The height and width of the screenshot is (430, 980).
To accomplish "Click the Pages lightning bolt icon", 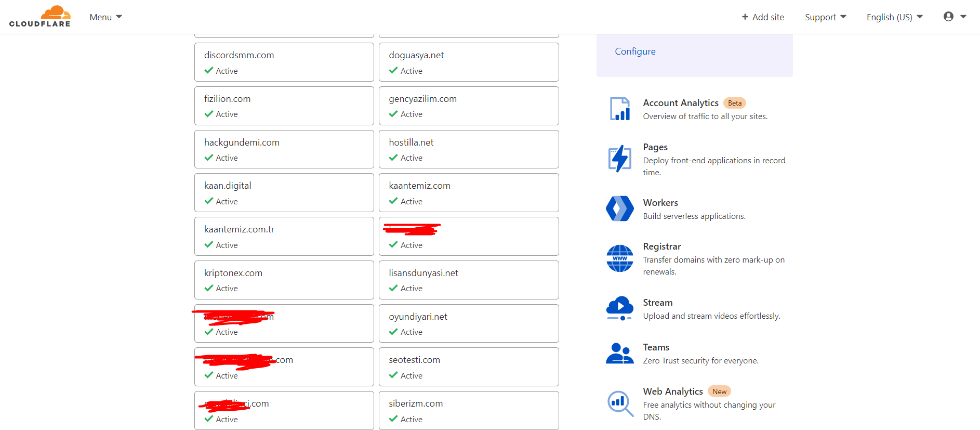I will (620, 159).
